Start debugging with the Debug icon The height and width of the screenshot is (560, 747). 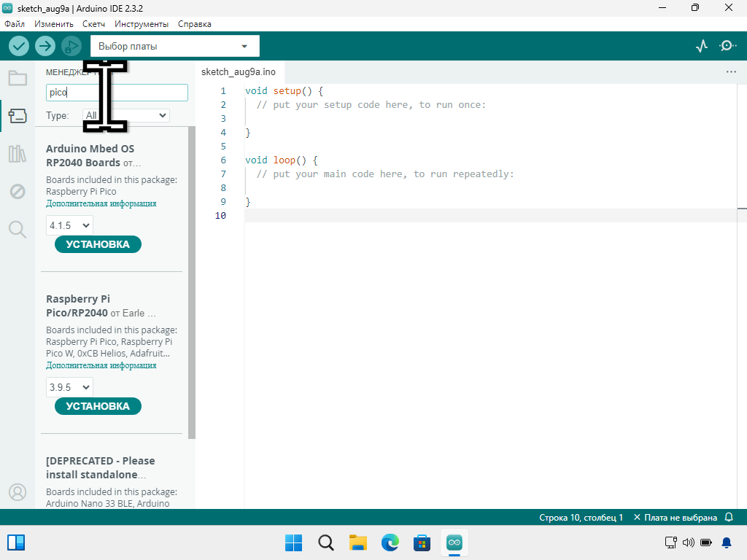tap(71, 46)
